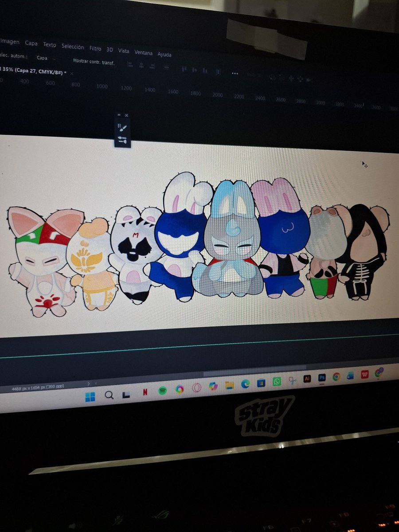Image resolution: width=399 pixels, height=532 pixels.
Task: Click the status bar arrow next to document size
Action: point(89,383)
